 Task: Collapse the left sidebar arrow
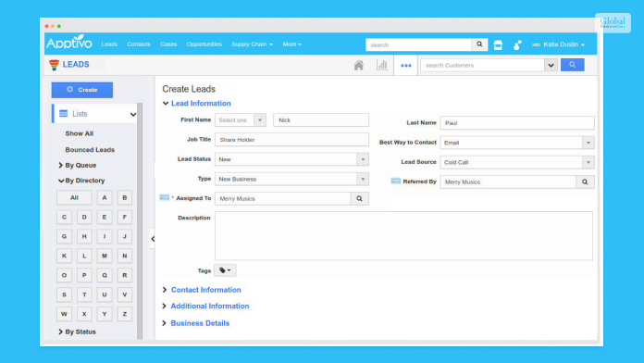[153, 238]
